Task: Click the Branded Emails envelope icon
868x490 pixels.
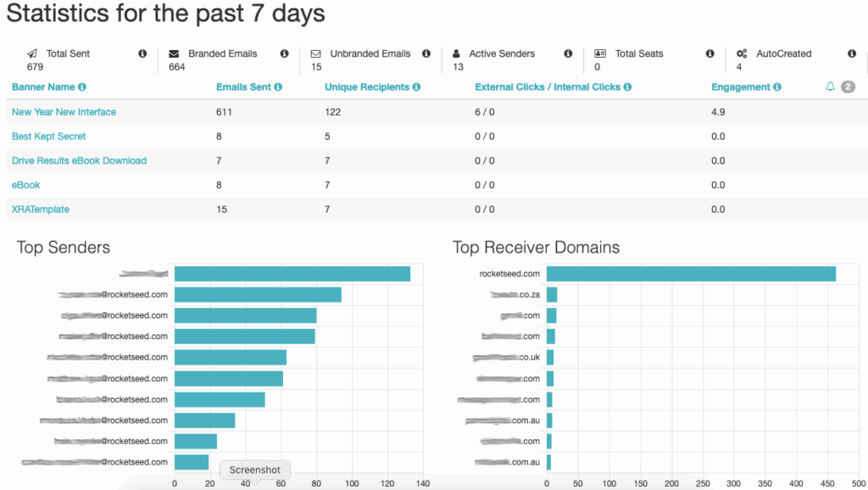Action: (x=174, y=53)
